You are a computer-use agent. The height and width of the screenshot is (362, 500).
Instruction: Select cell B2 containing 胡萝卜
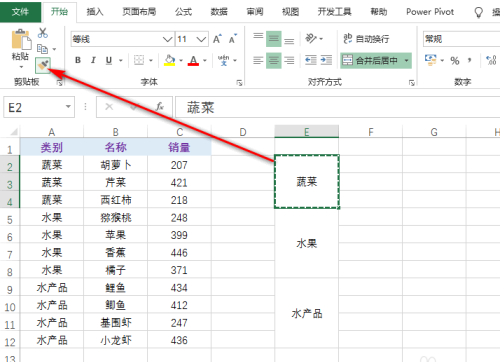(x=115, y=165)
